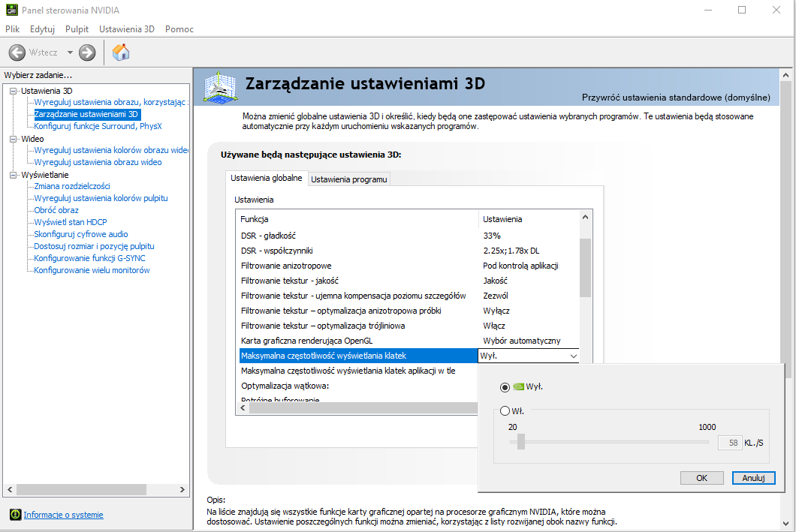The width and height of the screenshot is (796, 532).
Task: Select the DSR - gładkość row
Action: 409,236
